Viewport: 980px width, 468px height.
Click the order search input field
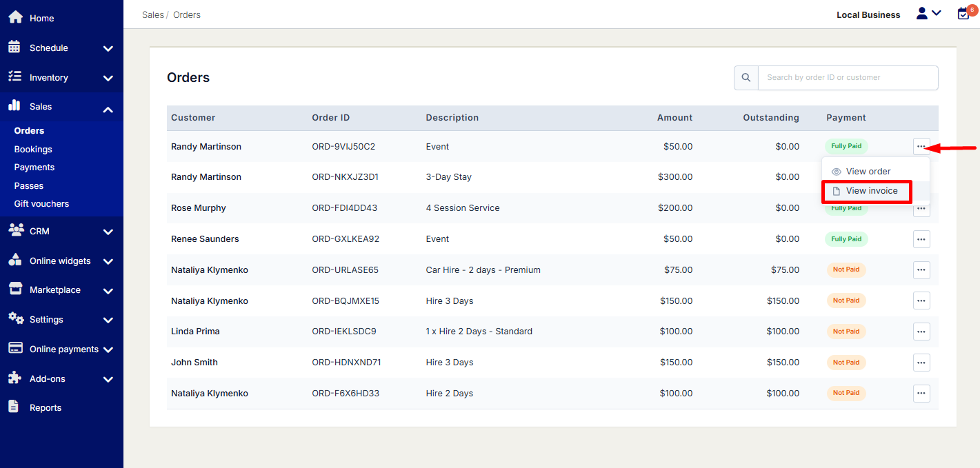click(x=847, y=78)
